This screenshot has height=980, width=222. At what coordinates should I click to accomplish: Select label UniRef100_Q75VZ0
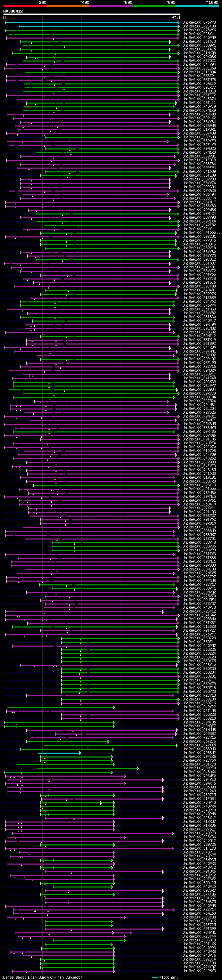[x=199, y=596]
